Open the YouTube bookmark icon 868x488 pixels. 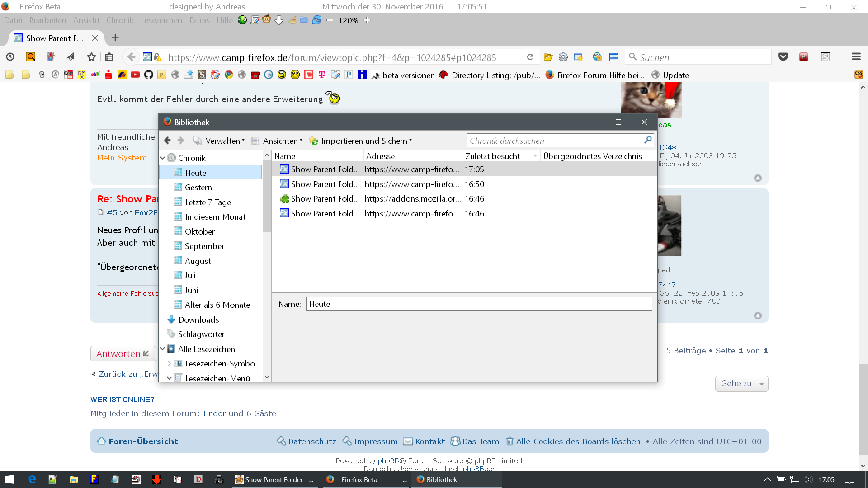coord(135,75)
